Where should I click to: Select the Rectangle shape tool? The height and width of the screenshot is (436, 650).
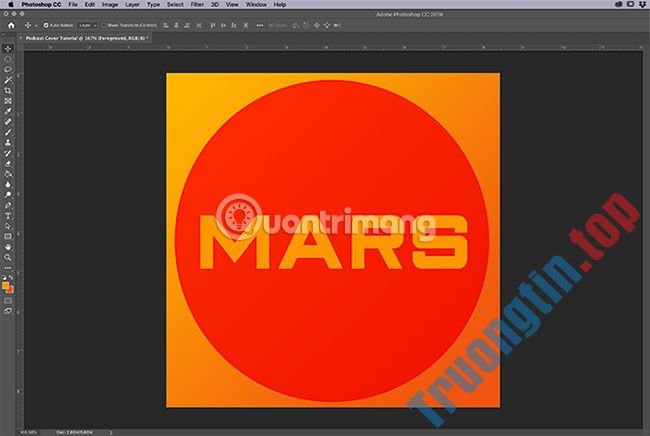click(x=8, y=237)
